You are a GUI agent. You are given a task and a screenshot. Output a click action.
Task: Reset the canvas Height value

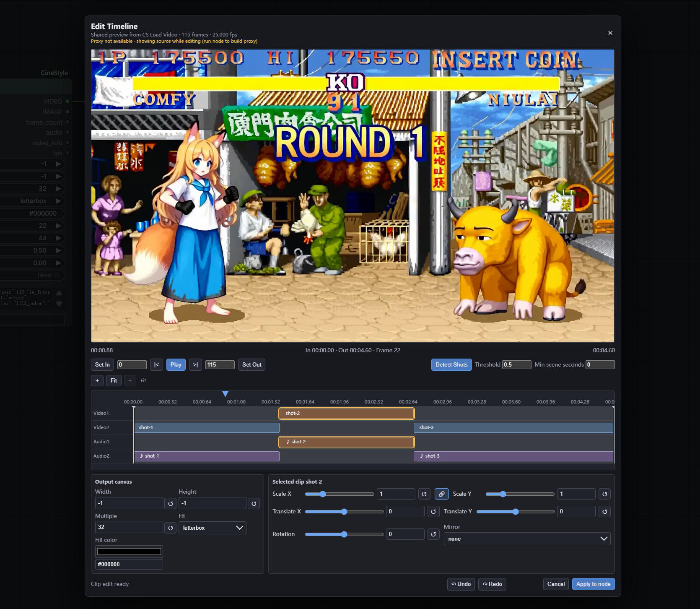254,503
